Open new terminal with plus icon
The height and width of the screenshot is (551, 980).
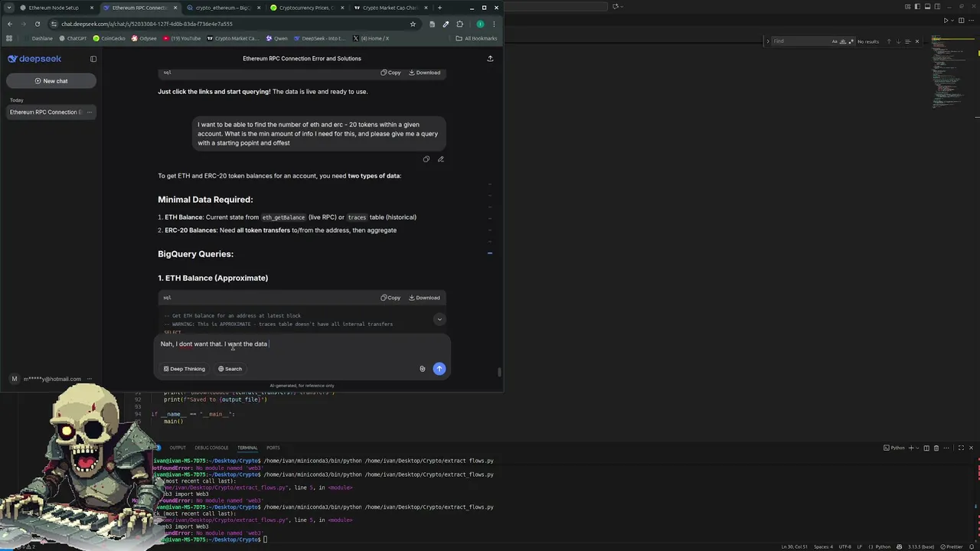911,448
